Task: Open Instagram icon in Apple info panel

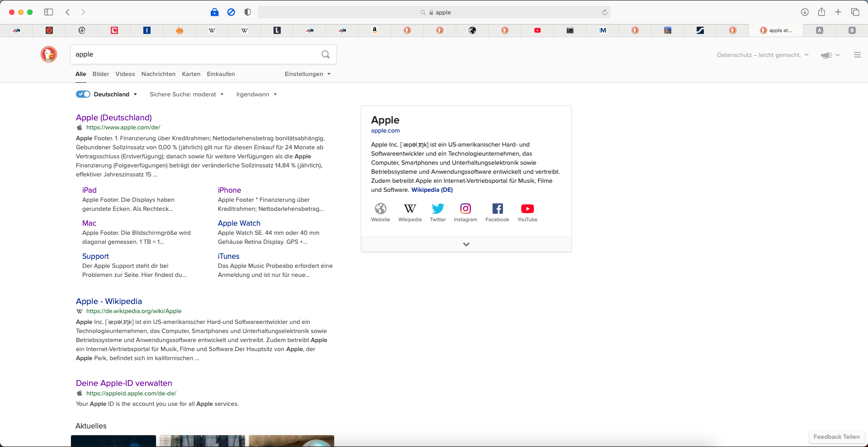Action: coord(465,209)
